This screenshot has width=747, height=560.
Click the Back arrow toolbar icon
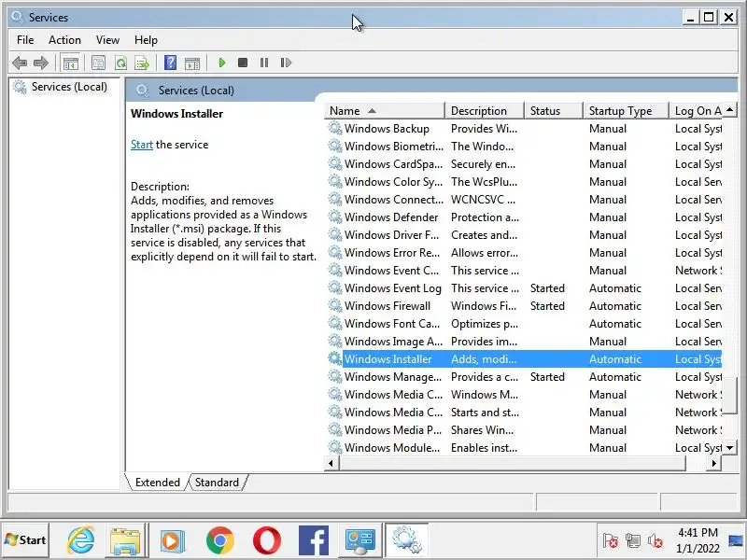coord(20,63)
